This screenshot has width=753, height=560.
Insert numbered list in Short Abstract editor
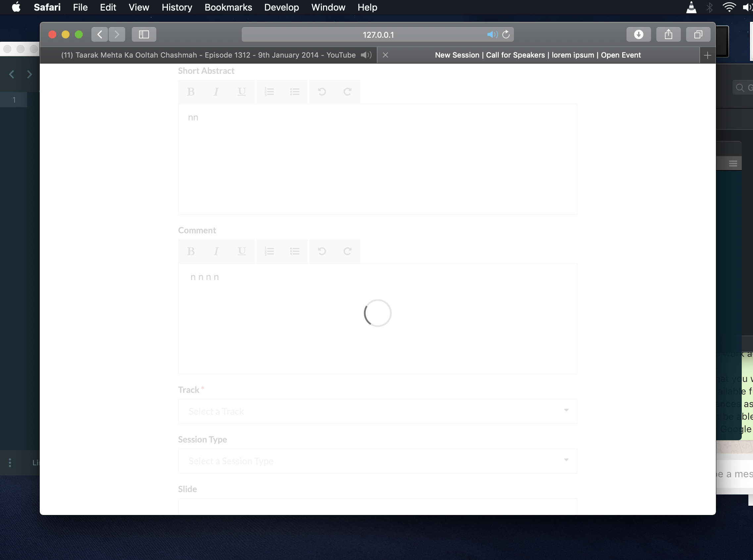coord(269,92)
